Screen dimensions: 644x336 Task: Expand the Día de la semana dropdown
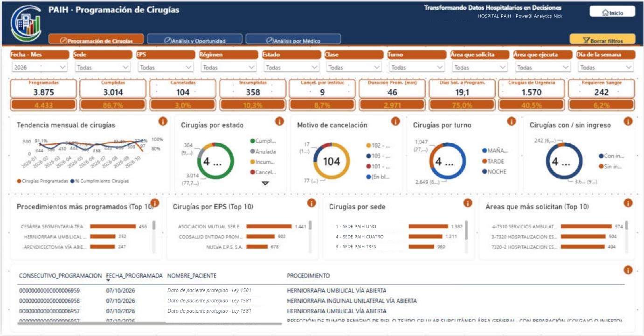605,67
